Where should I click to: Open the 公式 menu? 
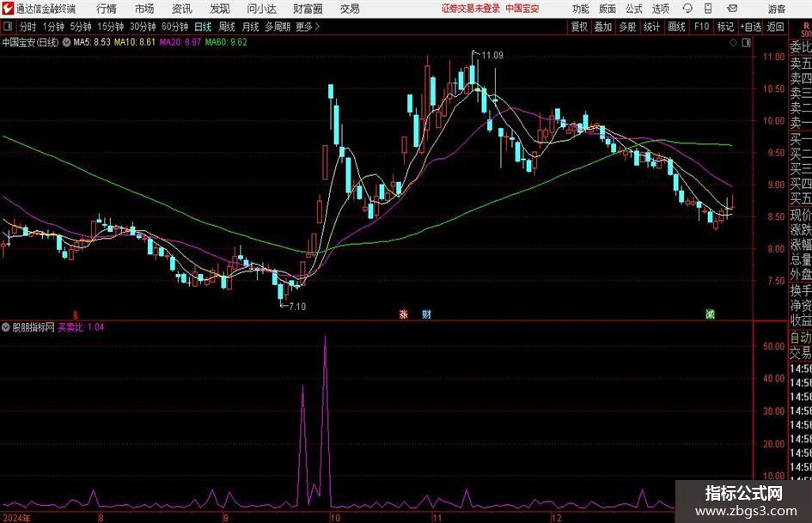[634, 9]
